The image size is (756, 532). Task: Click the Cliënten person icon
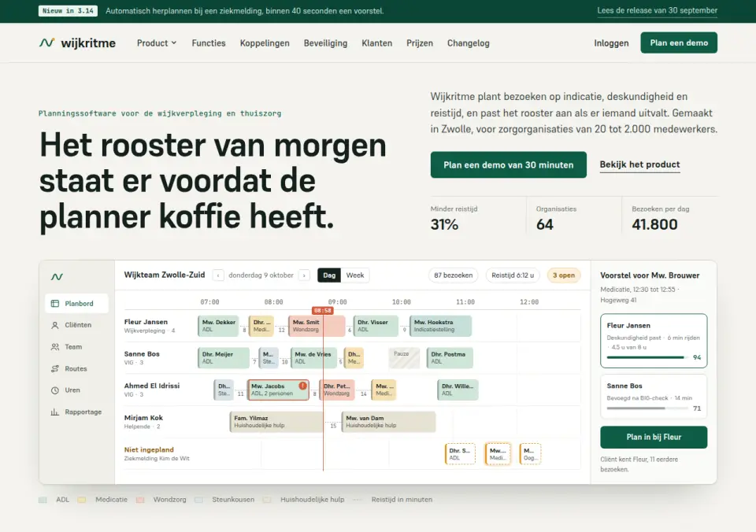click(x=55, y=325)
